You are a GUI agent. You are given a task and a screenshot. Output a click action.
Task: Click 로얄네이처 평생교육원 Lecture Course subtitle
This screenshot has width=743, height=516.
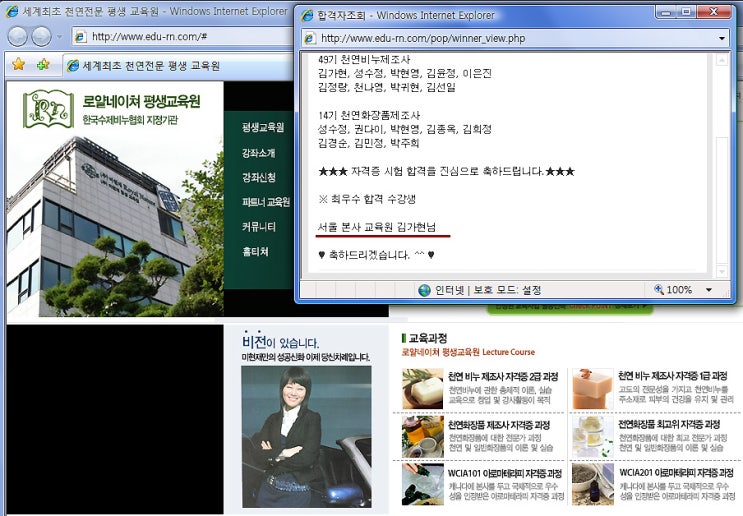(468, 352)
